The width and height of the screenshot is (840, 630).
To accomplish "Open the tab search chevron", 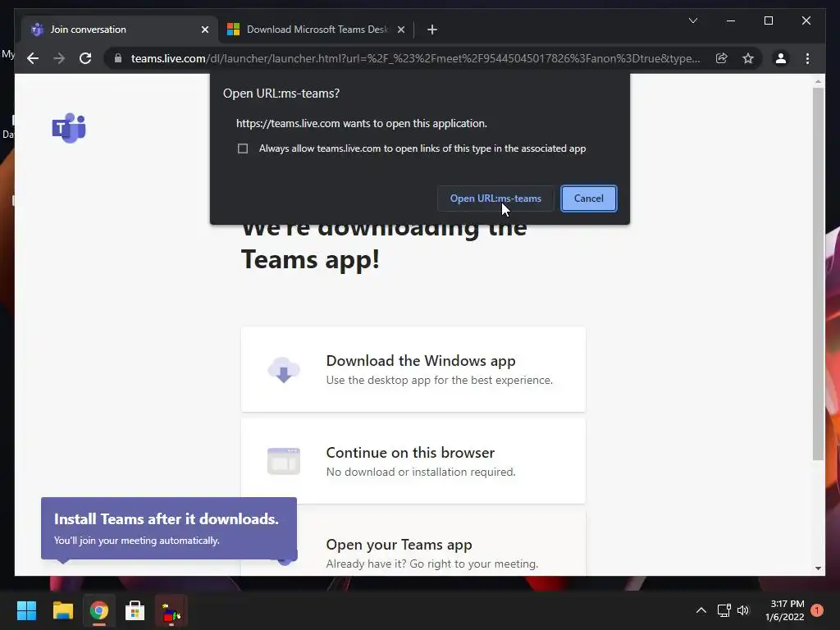I will coord(692,21).
